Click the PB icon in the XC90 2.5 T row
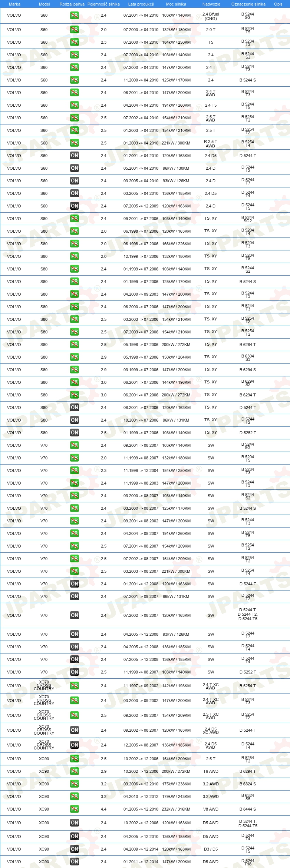 pos(75,759)
